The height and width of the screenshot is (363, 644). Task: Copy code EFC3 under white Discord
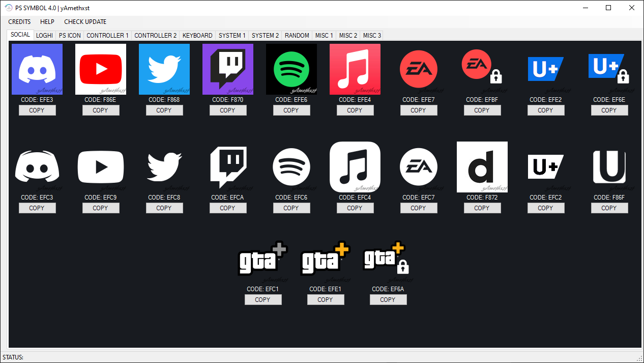[37, 208]
